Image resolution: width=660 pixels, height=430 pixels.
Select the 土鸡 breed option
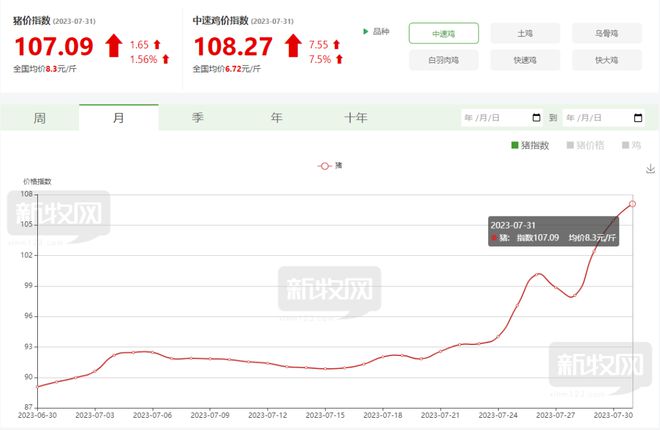525,33
